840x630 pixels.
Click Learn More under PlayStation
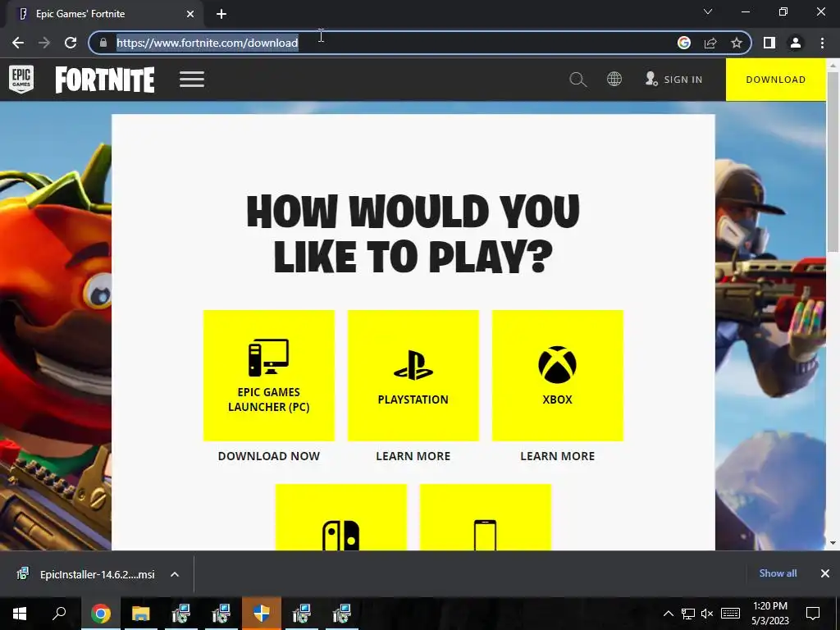point(413,456)
